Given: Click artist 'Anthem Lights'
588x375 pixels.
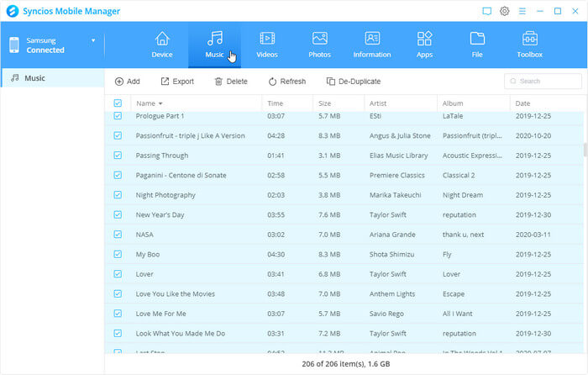Looking at the screenshot, I should click(x=392, y=294).
